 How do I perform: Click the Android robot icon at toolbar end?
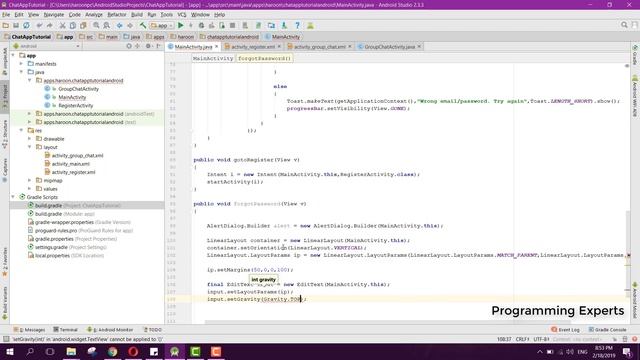(x=310, y=25)
